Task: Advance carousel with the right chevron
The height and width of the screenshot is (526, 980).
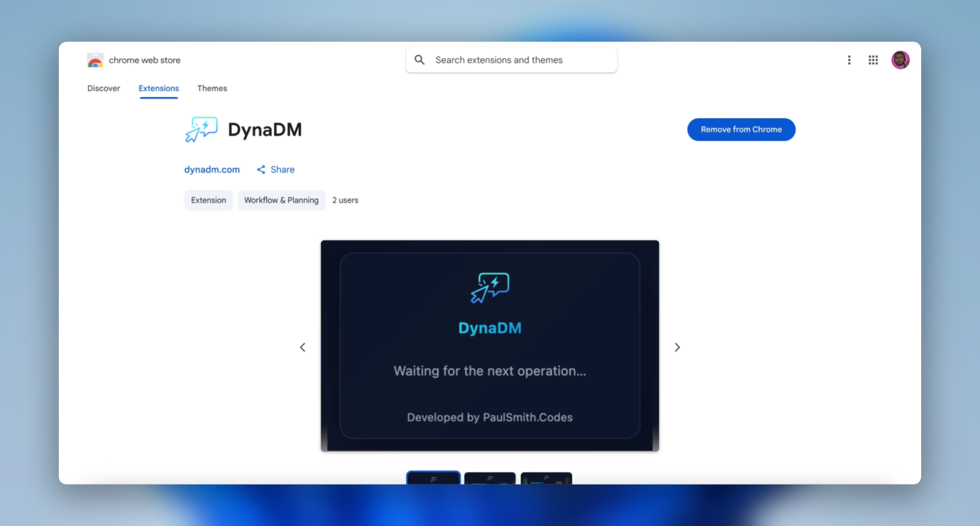Action: click(x=677, y=347)
